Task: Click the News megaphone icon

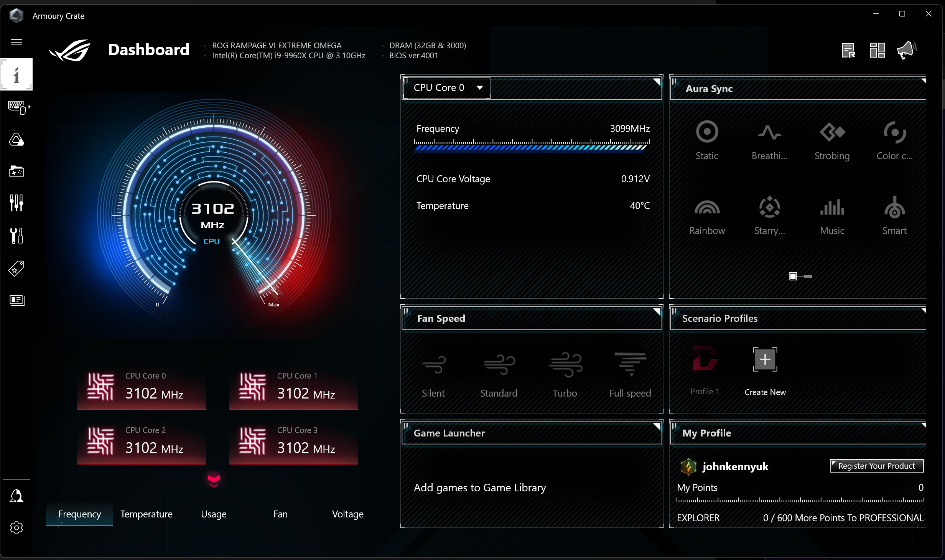Action: (x=907, y=50)
